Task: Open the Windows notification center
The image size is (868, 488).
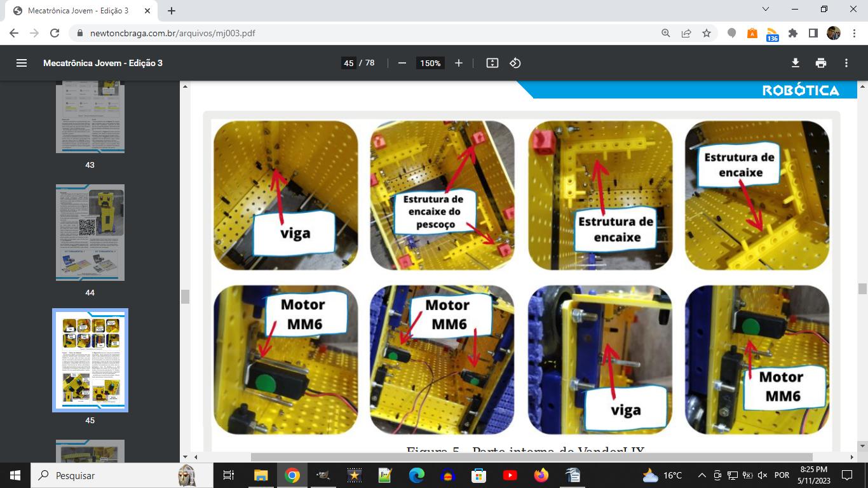Action: coord(847,475)
